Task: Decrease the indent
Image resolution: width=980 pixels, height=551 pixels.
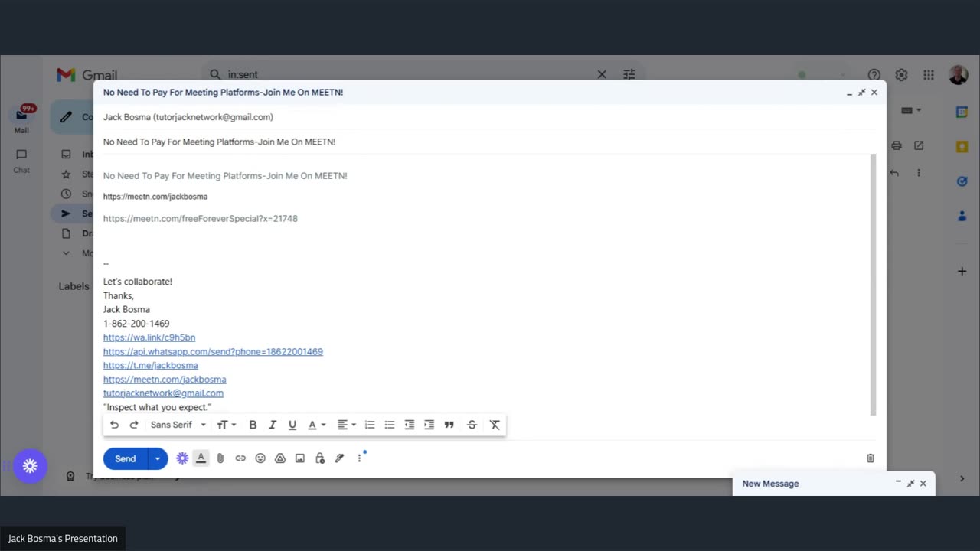Action: (x=410, y=425)
